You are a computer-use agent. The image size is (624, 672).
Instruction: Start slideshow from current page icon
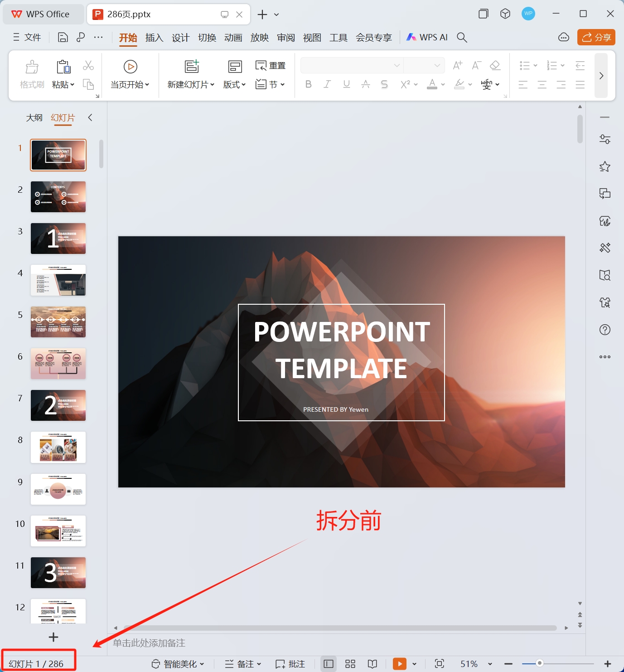130,67
